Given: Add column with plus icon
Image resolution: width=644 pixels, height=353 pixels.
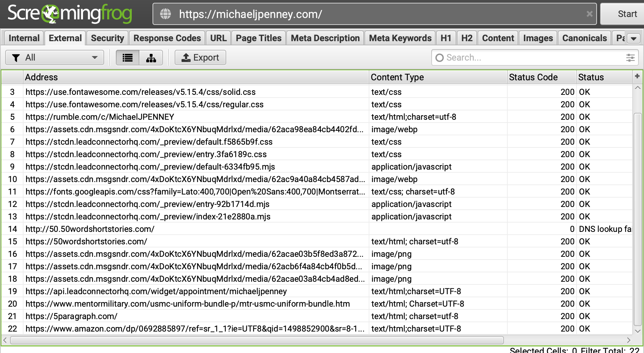Looking at the screenshot, I should [637, 76].
